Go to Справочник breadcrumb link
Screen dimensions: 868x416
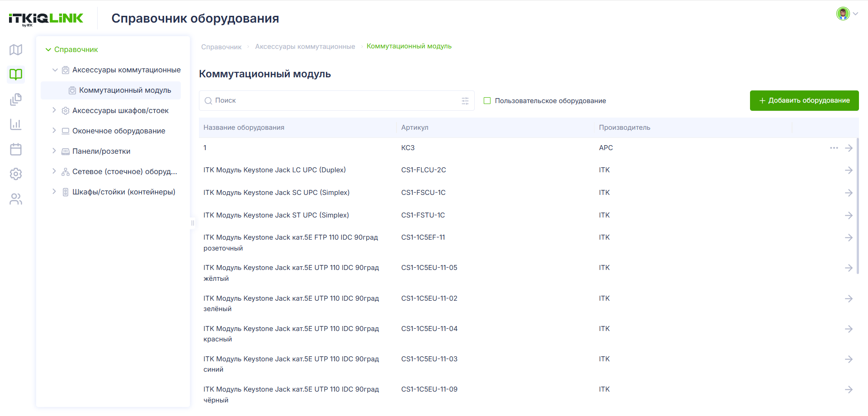[x=221, y=47]
